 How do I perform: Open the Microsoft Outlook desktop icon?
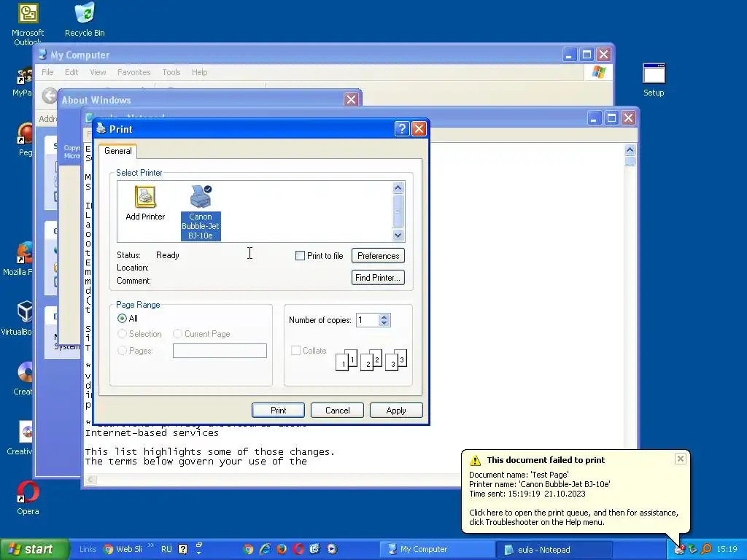coord(28,24)
